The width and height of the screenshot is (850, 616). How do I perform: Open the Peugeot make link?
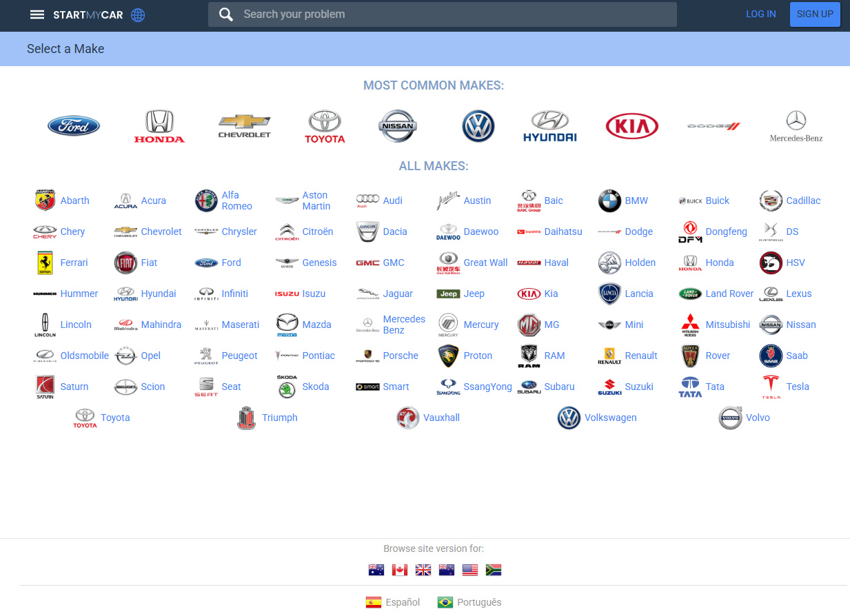coord(240,356)
